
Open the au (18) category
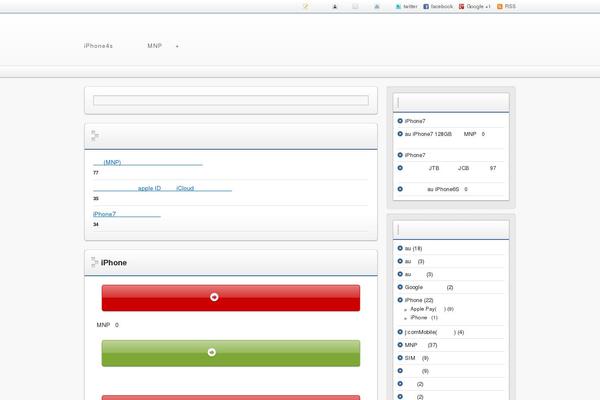coord(413,248)
